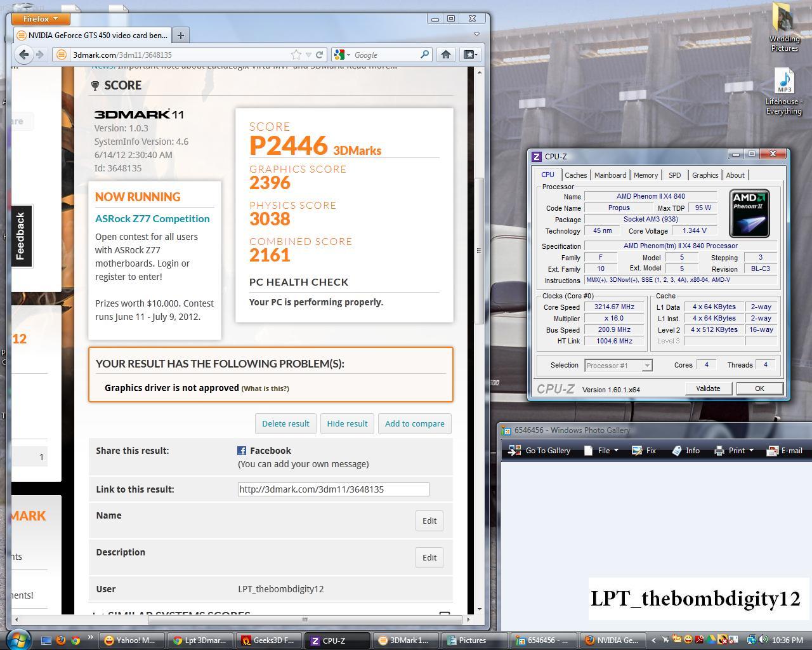Open the Feedback side tab
Screen dimensions: 812x650
tap(22, 235)
